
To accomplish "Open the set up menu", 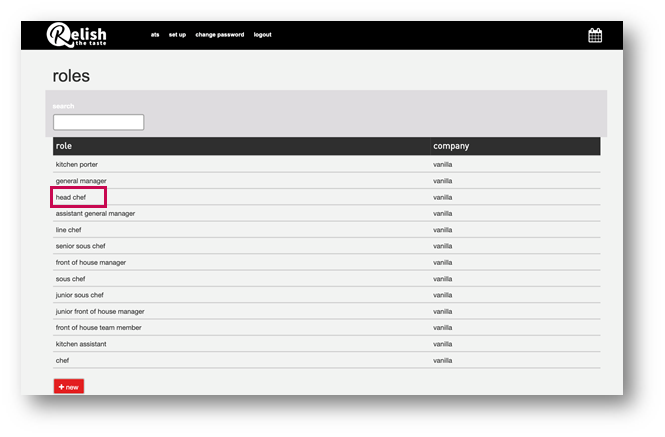I will pos(177,35).
